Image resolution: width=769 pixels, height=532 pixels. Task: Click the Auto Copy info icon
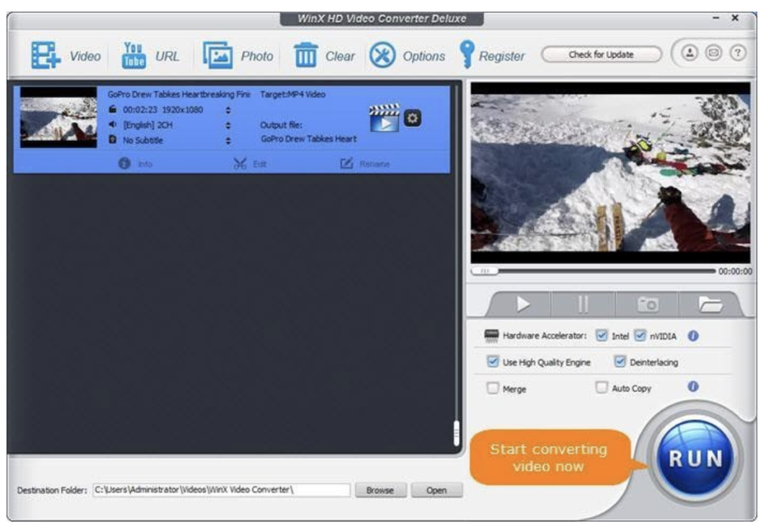pyautogui.click(x=693, y=386)
